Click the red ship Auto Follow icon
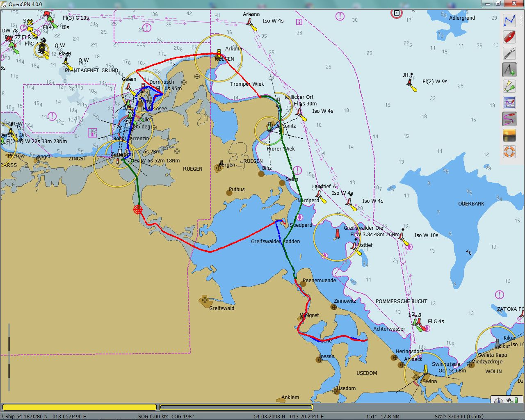This screenshot has width=525, height=420. 509,37
